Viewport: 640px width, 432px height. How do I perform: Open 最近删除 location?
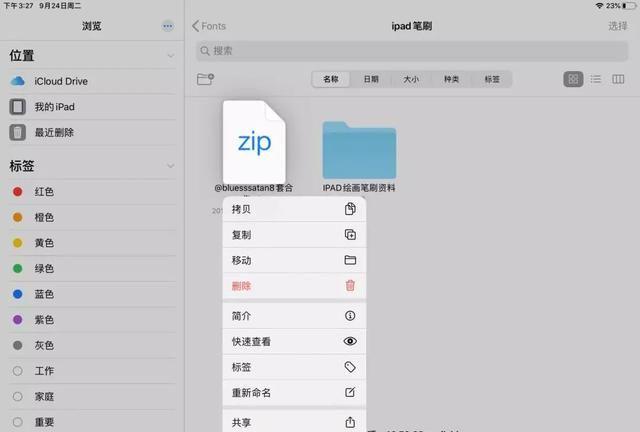click(x=92, y=133)
